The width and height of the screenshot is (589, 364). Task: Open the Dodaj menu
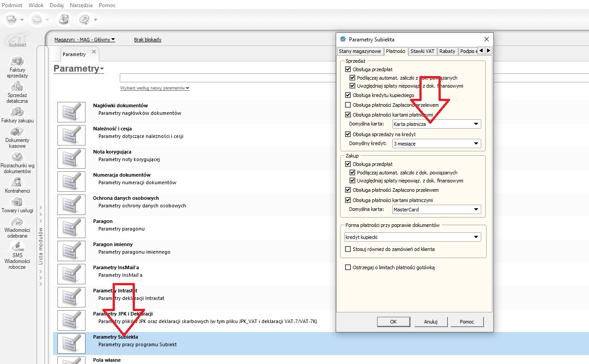point(57,5)
